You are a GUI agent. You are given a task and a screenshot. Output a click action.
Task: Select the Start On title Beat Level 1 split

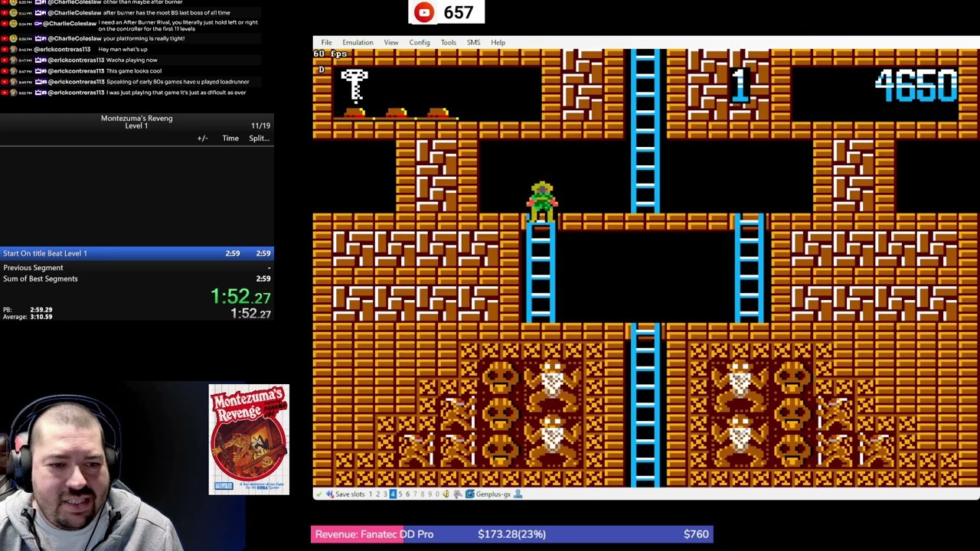[x=136, y=253]
